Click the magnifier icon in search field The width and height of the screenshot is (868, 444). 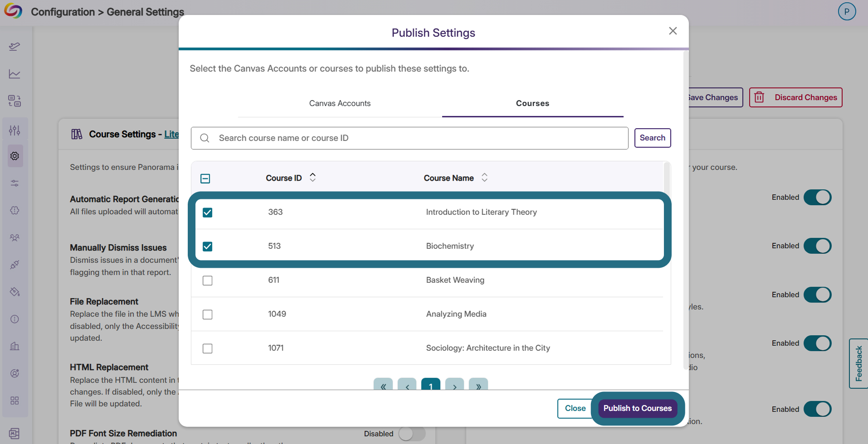[205, 138]
